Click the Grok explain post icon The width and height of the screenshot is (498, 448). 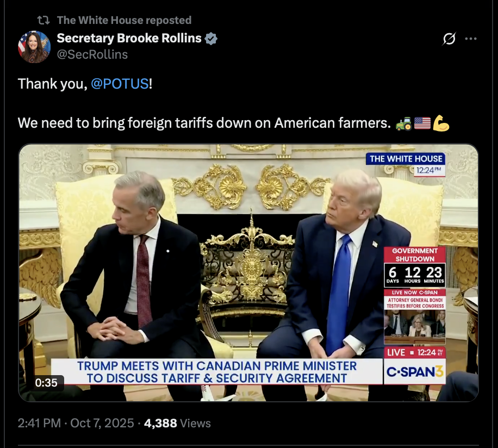click(449, 39)
